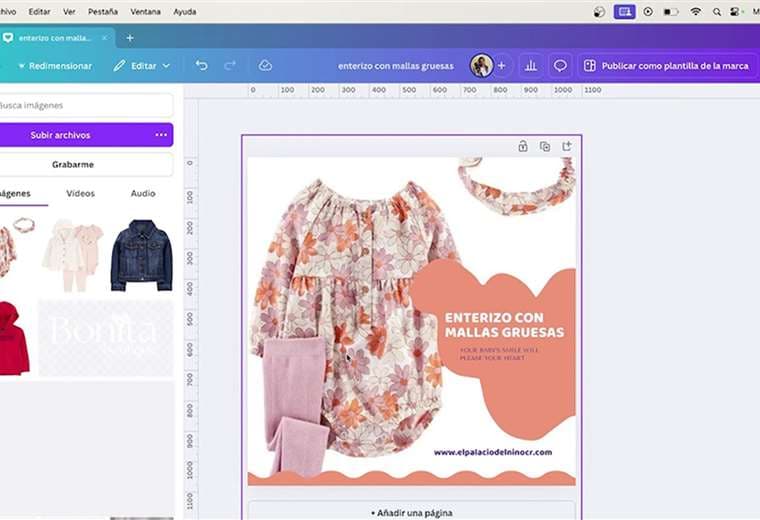Click the undo arrow icon
760x520 pixels.
tap(201, 65)
